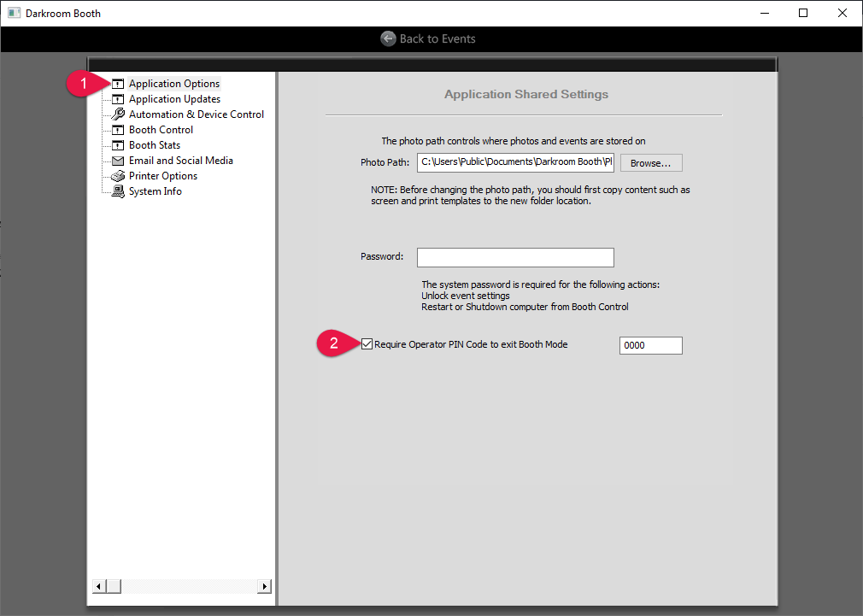Click the System Info computer icon
The height and width of the screenshot is (616, 863).
[118, 191]
